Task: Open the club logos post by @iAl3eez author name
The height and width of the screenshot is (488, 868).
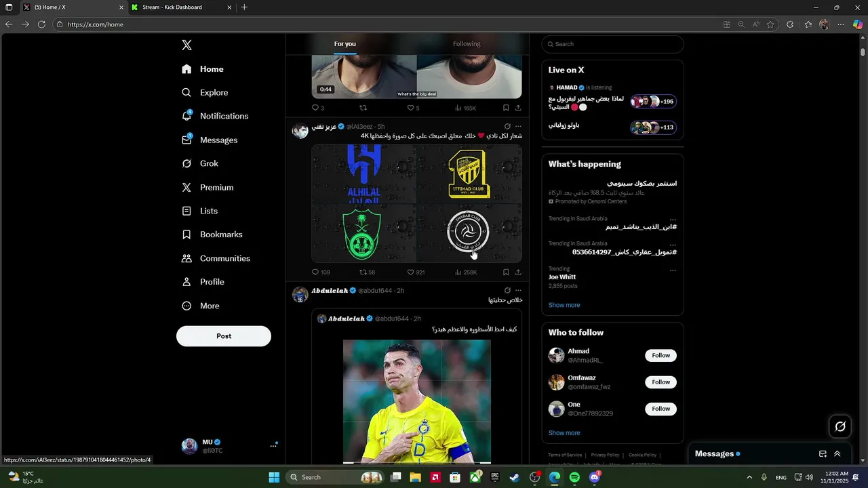Action: (323, 127)
